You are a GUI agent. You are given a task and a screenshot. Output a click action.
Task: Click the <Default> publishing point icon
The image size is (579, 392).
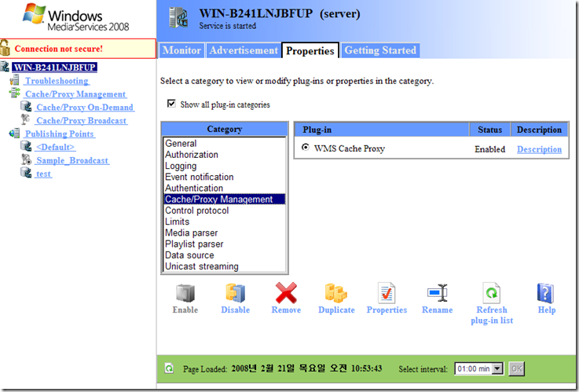[x=26, y=147]
